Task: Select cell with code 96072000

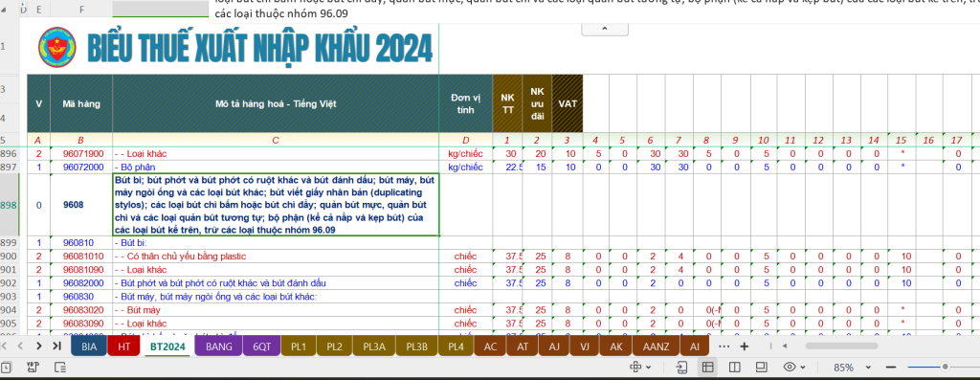Action: 81,167
